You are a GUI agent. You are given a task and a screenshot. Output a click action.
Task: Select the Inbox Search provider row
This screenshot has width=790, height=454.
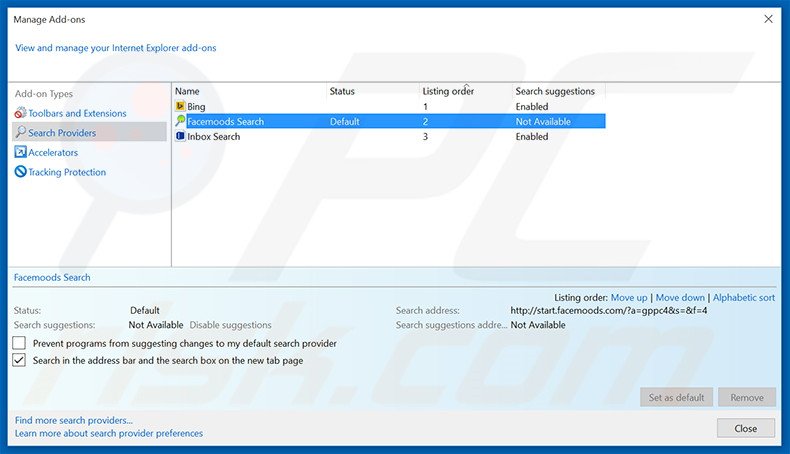click(389, 137)
